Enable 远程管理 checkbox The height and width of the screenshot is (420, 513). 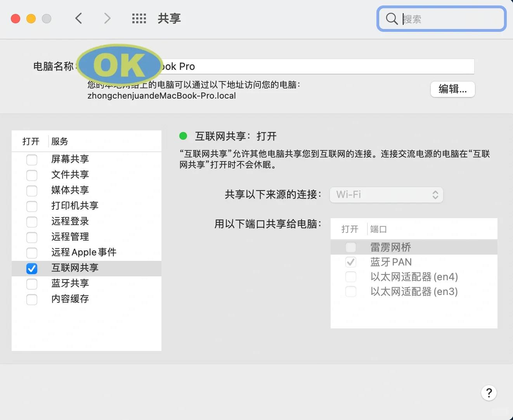click(x=32, y=237)
